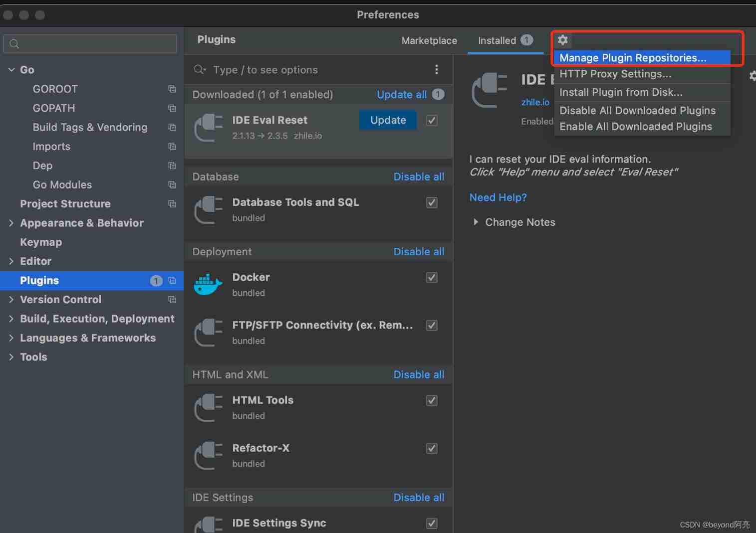Switch to the Marketplace tab
The image size is (756, 533).
(429, 40)
